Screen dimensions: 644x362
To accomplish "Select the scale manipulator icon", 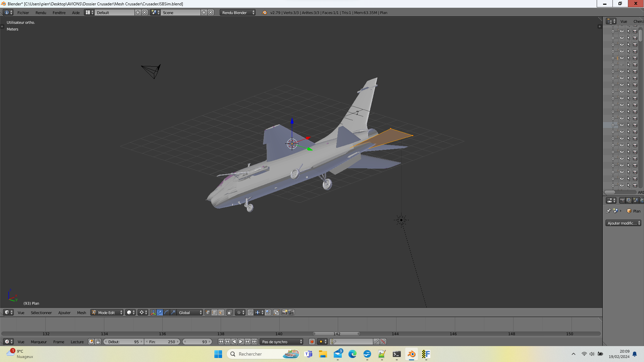I will [173, 312].
